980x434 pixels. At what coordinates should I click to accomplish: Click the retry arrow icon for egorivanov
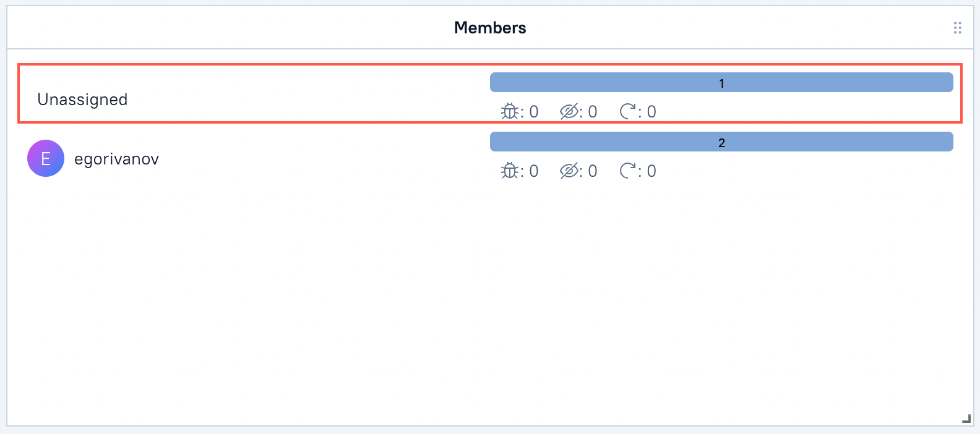(x=628, y=171)
